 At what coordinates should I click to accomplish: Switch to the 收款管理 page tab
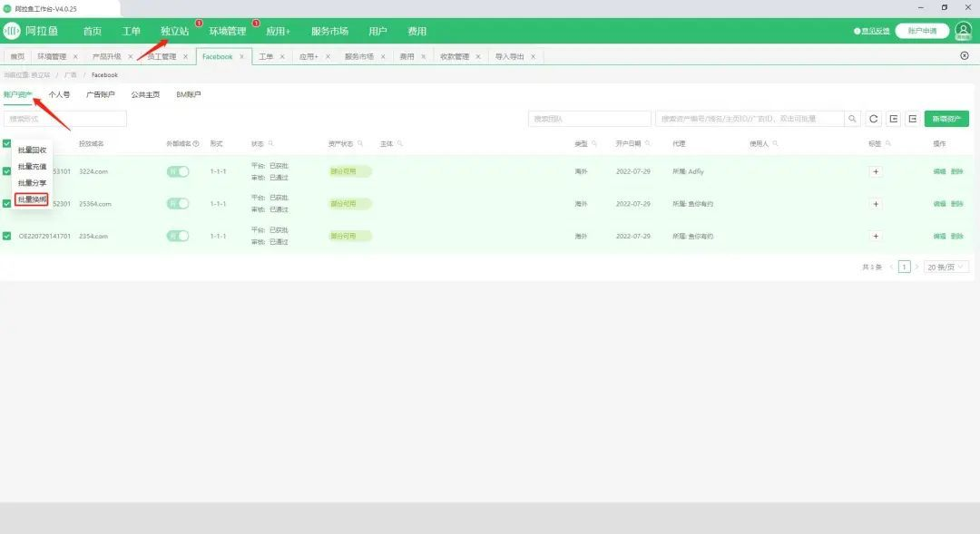[x=455, y=57]
